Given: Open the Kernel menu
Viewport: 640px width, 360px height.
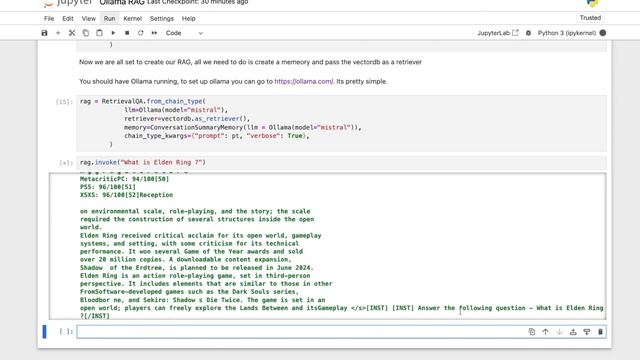Looking at the screenshot, I should 133,19.
